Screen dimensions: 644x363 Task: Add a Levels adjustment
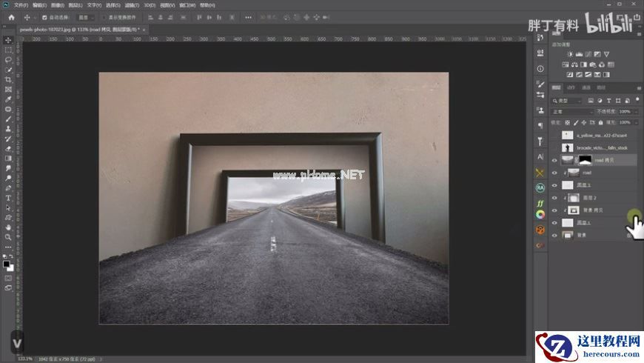click(x=579, y=54)
